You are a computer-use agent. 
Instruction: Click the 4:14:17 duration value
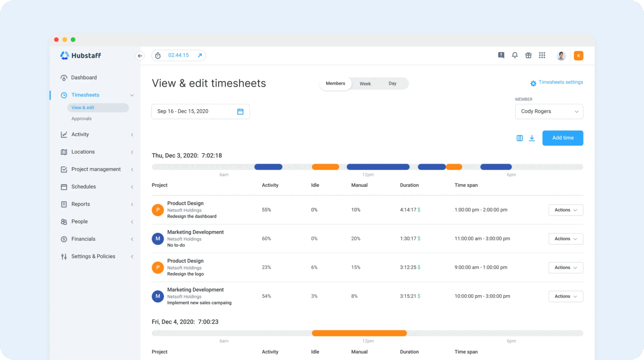coord(408,210)
